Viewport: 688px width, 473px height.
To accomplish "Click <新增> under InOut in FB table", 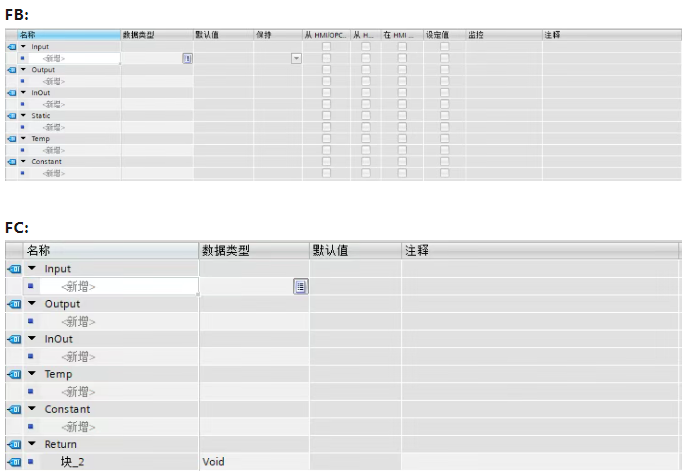I will [x=54, y=104].
